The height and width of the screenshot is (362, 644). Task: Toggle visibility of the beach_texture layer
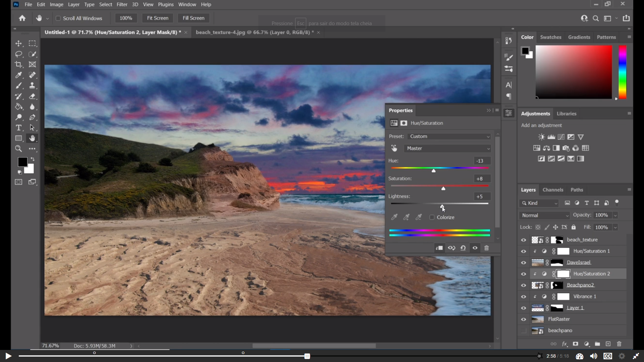coord(523,240)
